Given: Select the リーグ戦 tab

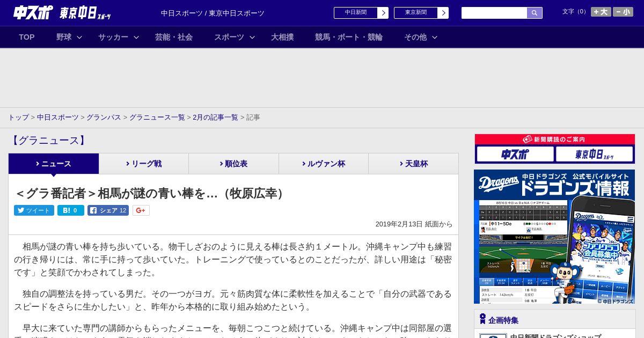Looking at the screenshot, I should pos(144,164).
